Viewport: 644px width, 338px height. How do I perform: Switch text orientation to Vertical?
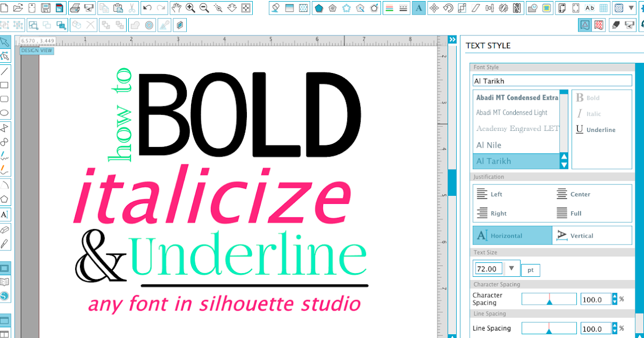(592, 235)
